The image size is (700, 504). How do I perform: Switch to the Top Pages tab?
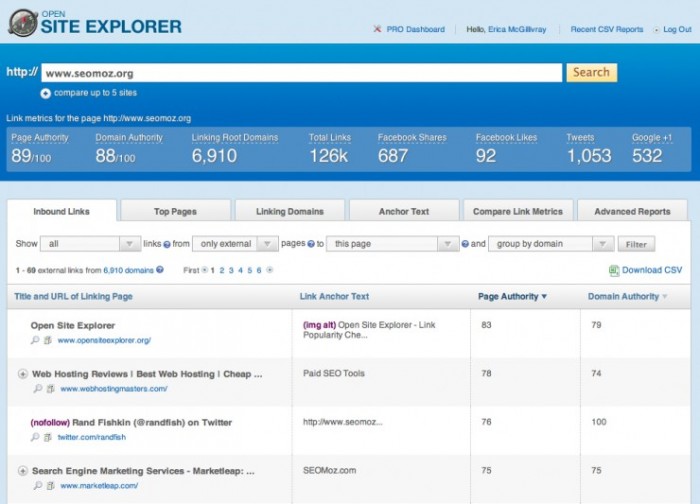coord(175,211)
